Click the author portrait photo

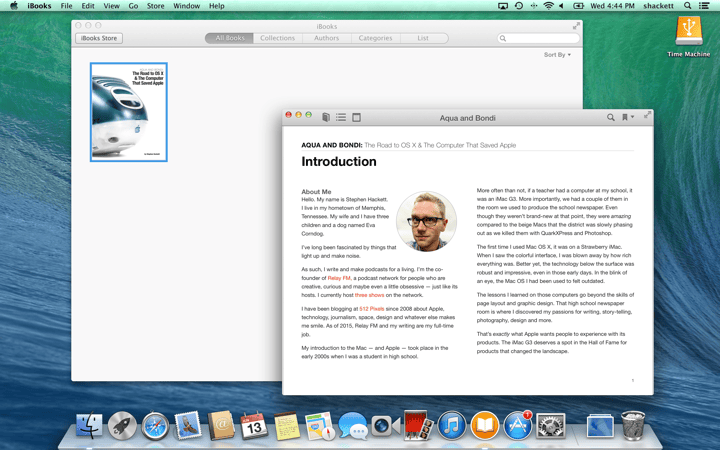point(427,221)
